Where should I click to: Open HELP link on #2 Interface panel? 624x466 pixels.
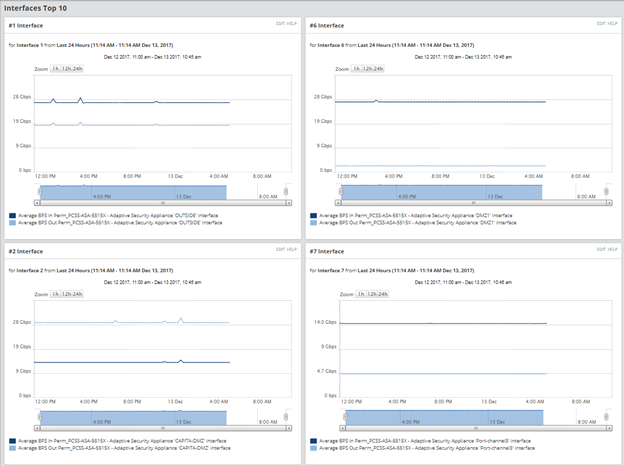pos(292,249)
